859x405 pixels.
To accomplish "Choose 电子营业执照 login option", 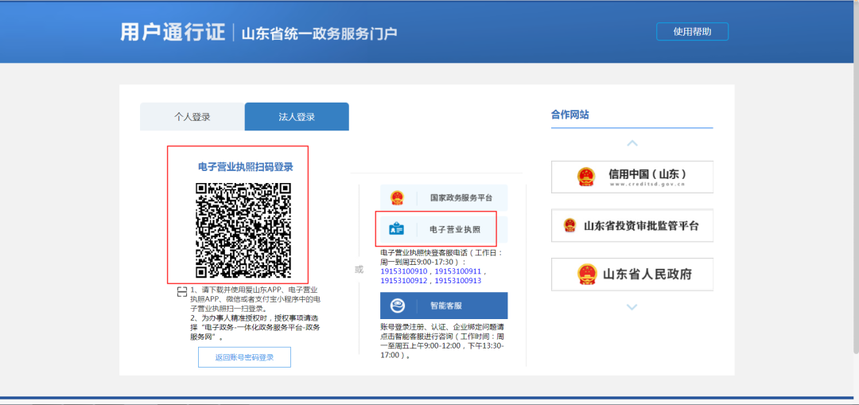I will tap(442, 229).
